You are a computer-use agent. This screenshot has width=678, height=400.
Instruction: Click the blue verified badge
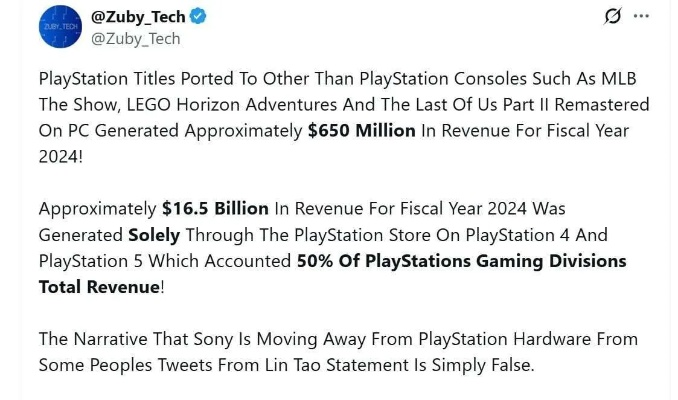point(201,17)
